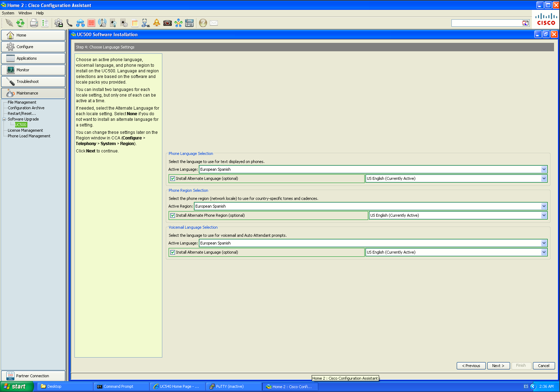Collapse the Software Upgrade tree node

pyautogui.click(x=4, y=119)
